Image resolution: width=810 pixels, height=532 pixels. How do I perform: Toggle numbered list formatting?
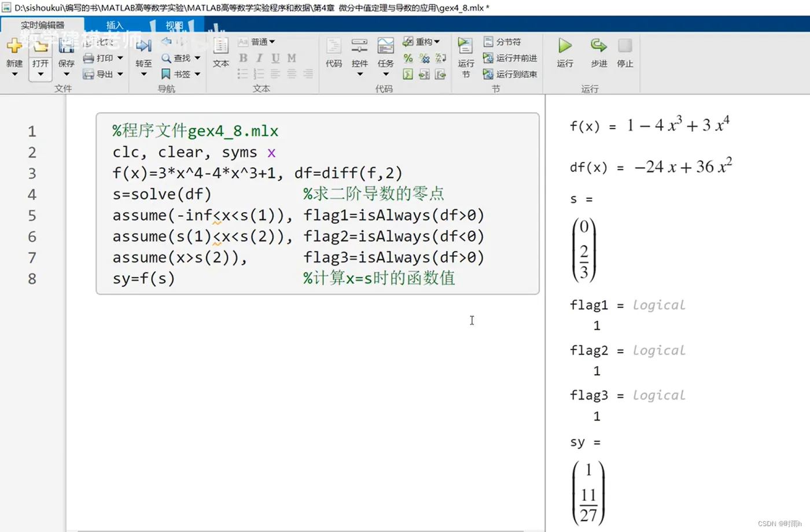[259, 73]
